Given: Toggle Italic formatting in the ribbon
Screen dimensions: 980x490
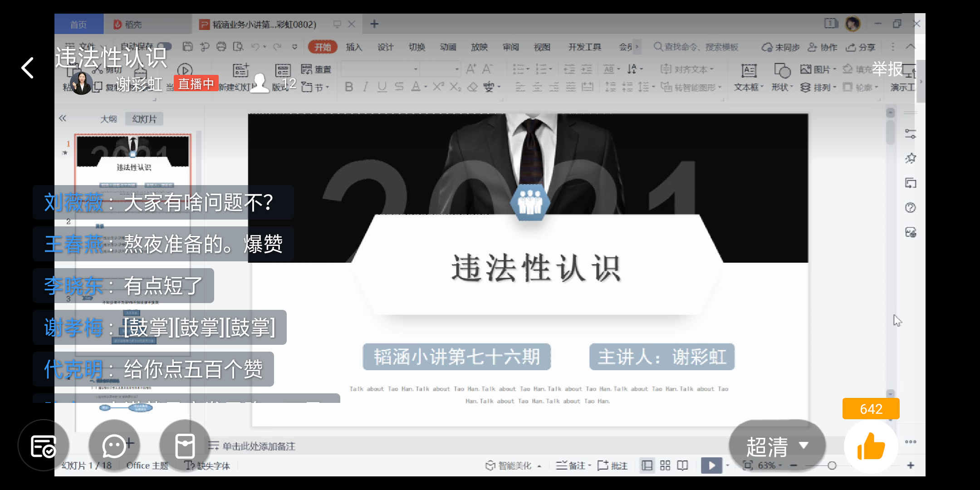Looking at the screenshot, I should click(365, 87).
